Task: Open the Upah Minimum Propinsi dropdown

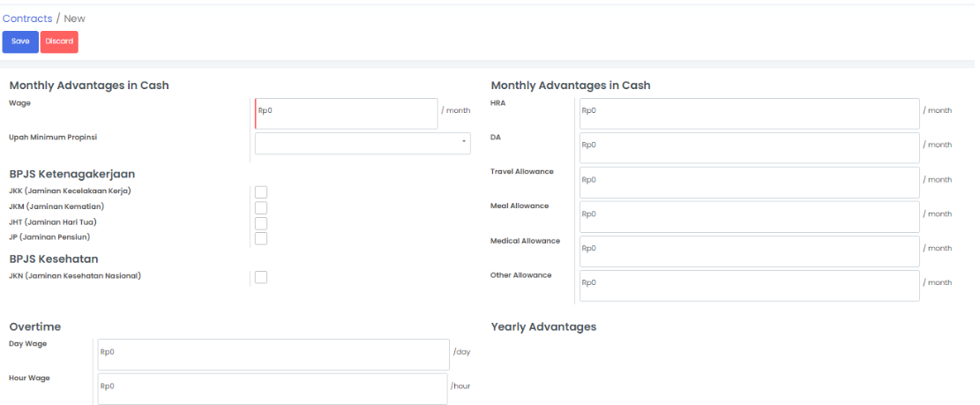Action: (362, 143)
